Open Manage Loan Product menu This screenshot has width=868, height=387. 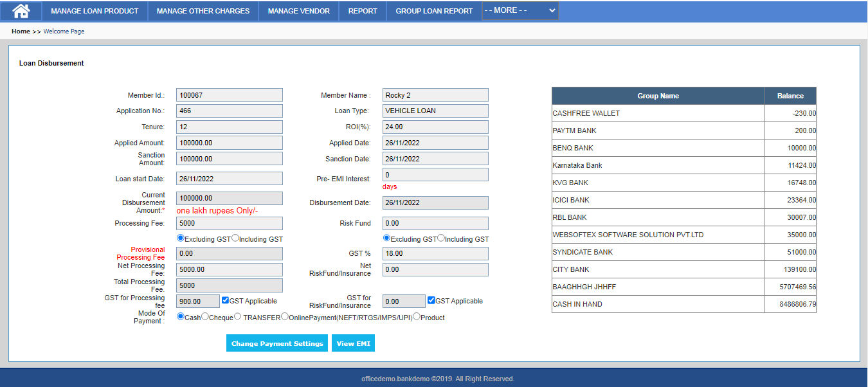click(x=95, y=11)
